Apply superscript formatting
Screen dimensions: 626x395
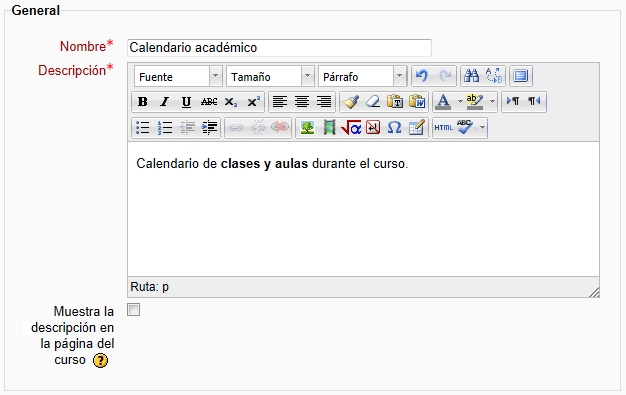253,102
